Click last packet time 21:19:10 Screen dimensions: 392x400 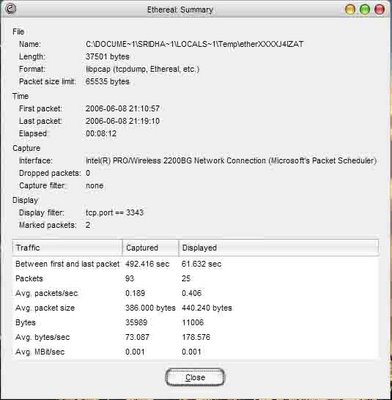[122, 121]
